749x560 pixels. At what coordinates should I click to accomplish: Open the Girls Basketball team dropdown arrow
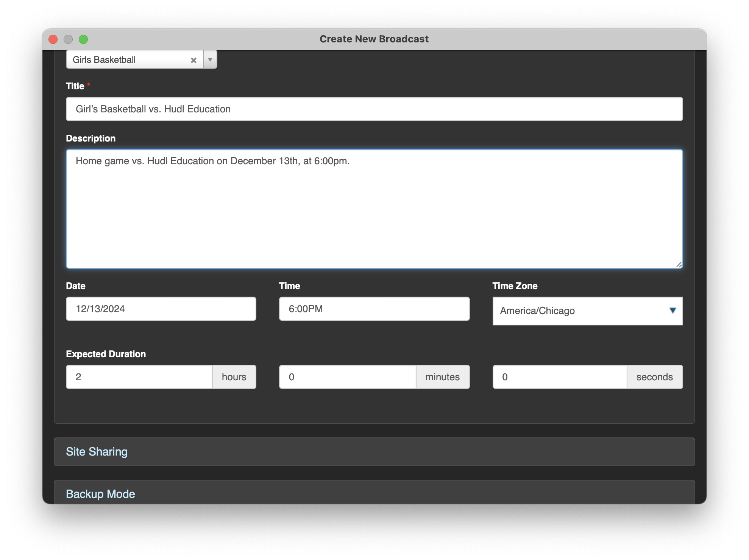point(209,60)
